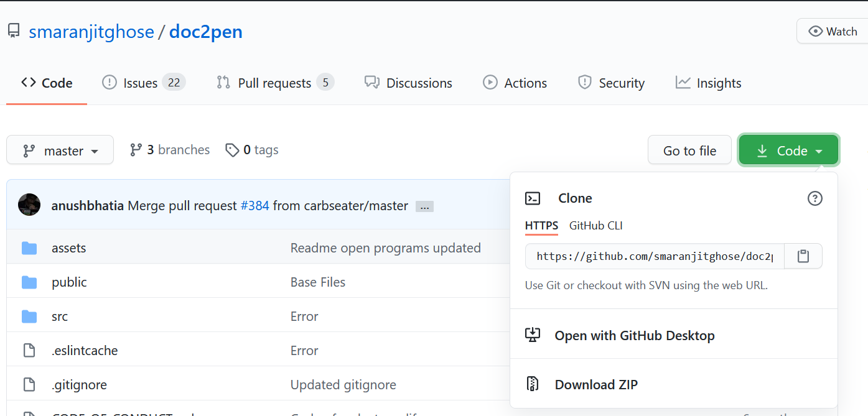Click the Download ZIP archive icon
The height and width of the screenshot is (416, 868).
(533, 384)
